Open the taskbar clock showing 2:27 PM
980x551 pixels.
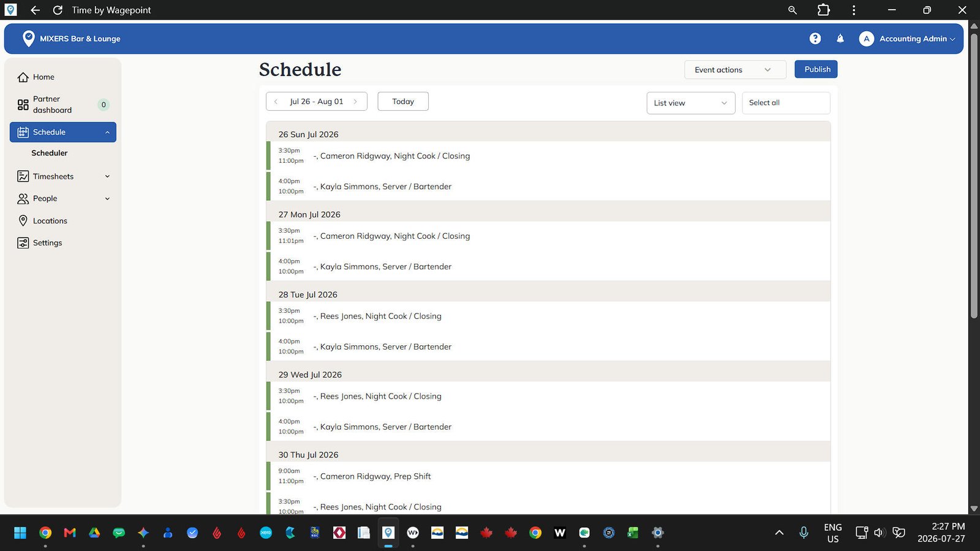point(941,533)
